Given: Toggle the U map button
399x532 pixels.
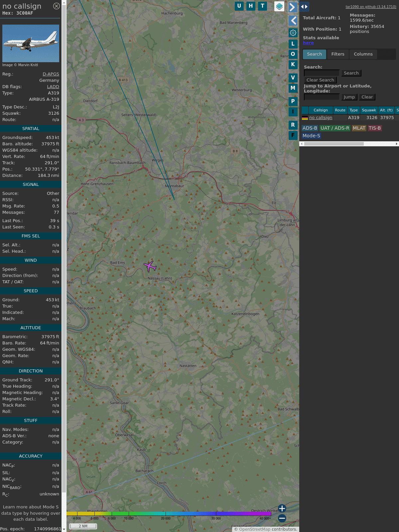Looking at the screenshot, I should click(239, 6).
